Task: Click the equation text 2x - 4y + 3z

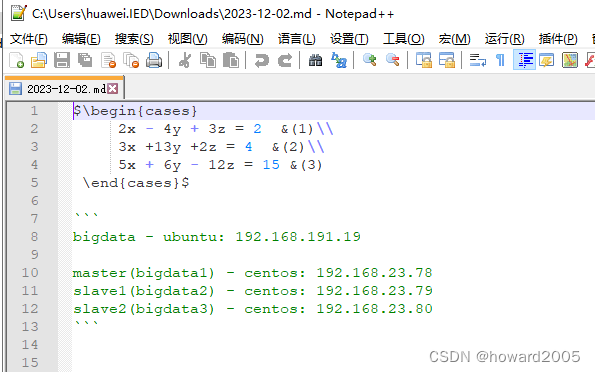Action: pyautogui.click(x=172, y=129)
